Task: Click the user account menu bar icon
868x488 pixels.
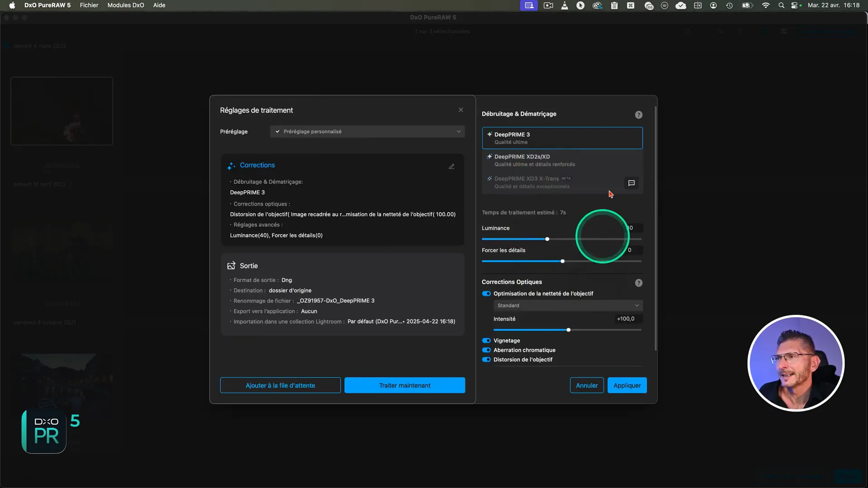Action: (713, 5)
